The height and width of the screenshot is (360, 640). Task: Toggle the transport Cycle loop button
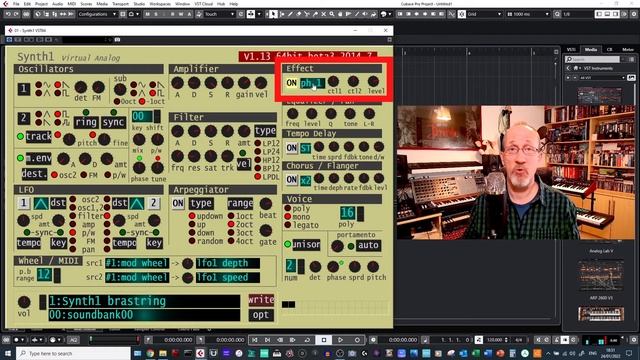coord(307,340)
